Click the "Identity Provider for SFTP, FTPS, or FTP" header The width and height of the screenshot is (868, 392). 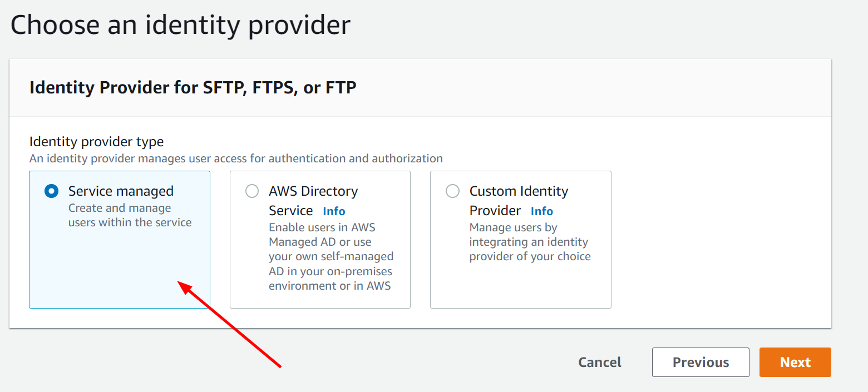click(x=193, y=88)
